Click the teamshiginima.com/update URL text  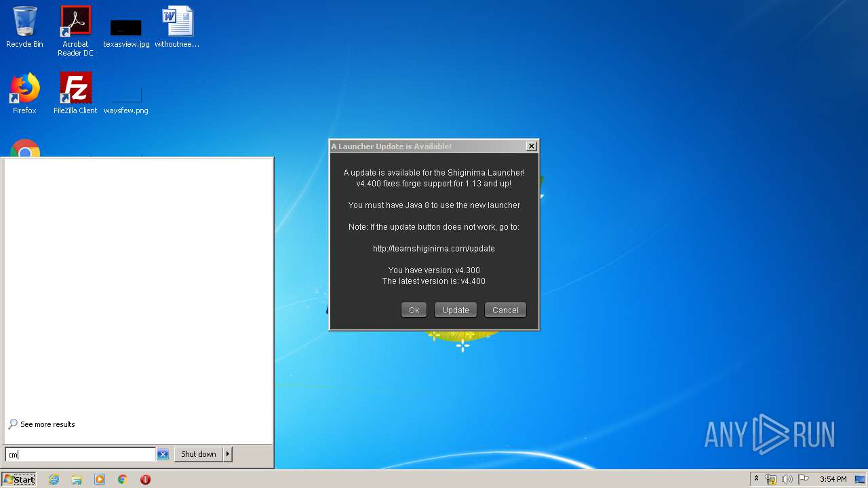point(434,249)
